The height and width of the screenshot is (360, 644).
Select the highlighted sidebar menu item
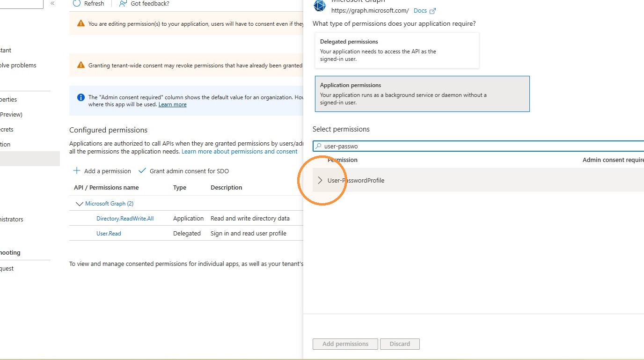[x=30, y=159]
